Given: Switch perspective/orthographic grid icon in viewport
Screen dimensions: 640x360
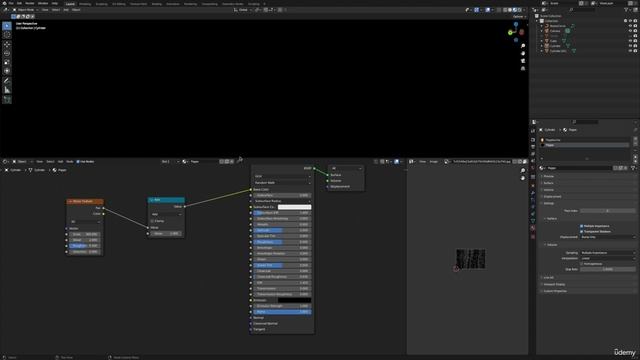Looking at the screenshot, I should tap(523, 69).
